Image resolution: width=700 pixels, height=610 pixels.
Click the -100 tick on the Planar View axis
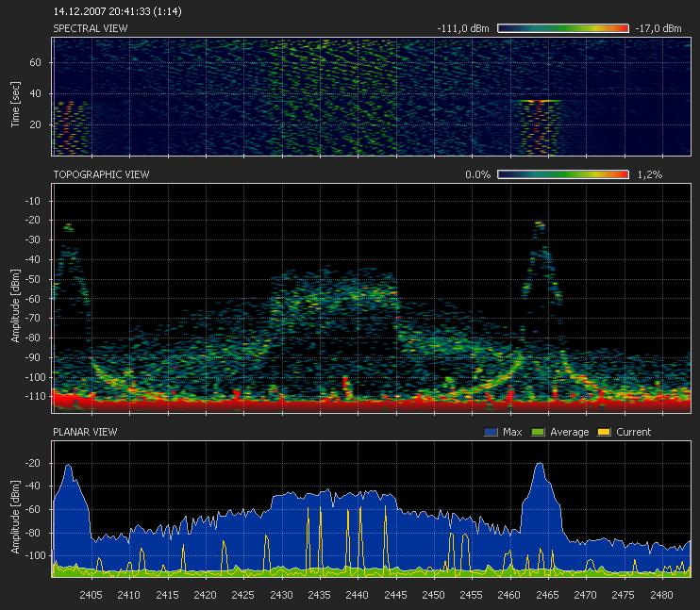coord(35,555)
